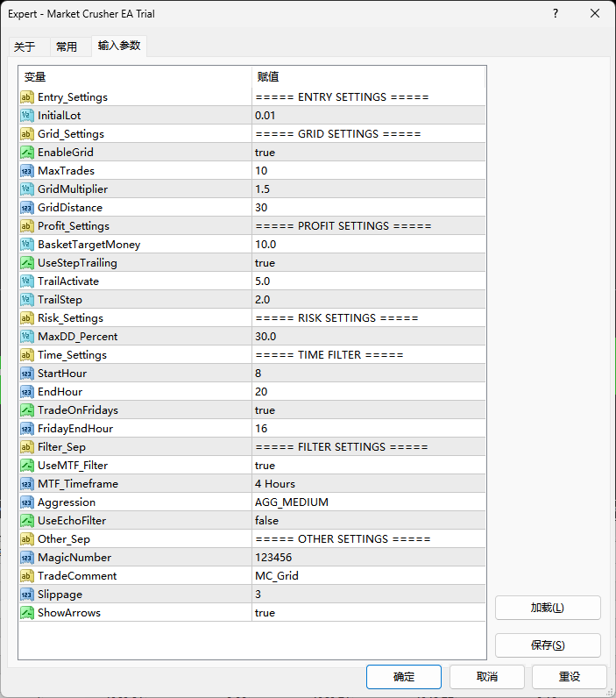Switch to the 常用 tab
Viewport: 616px width, 698px height.
[67, 47]
